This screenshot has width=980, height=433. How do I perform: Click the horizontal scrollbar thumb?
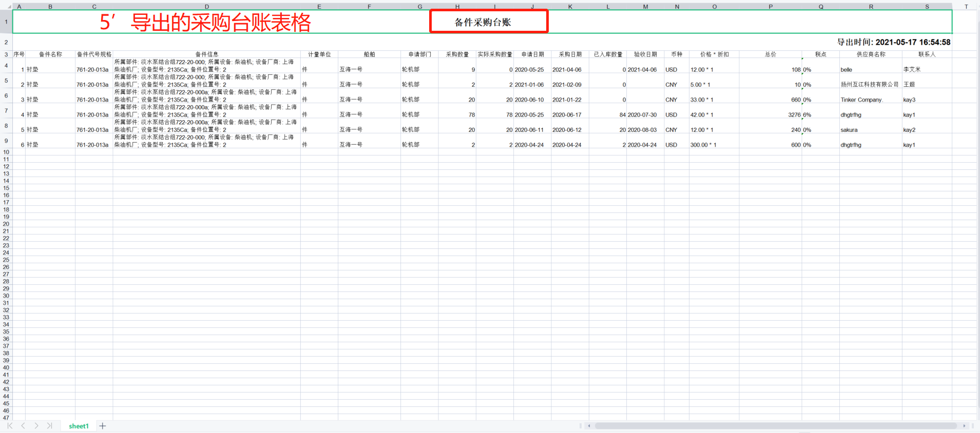[x=775, y=426]
